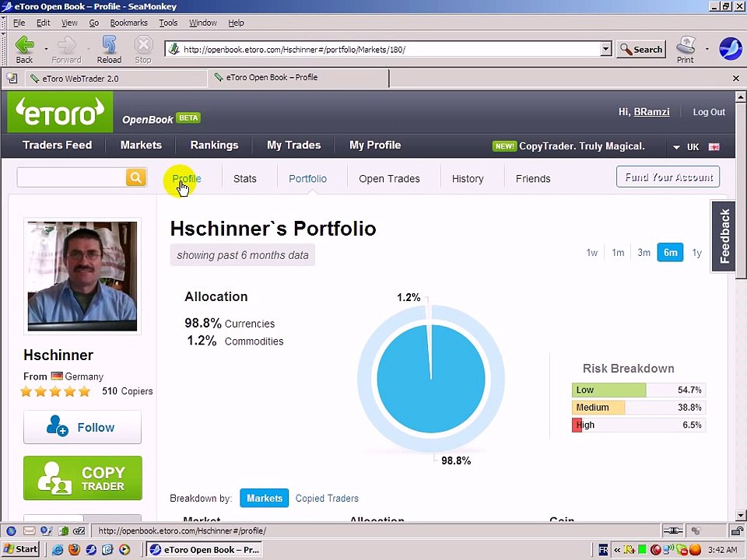This screenshot has height=560, width=747.
Task: Click the Log Out link
Action: [x=708, y=112]
